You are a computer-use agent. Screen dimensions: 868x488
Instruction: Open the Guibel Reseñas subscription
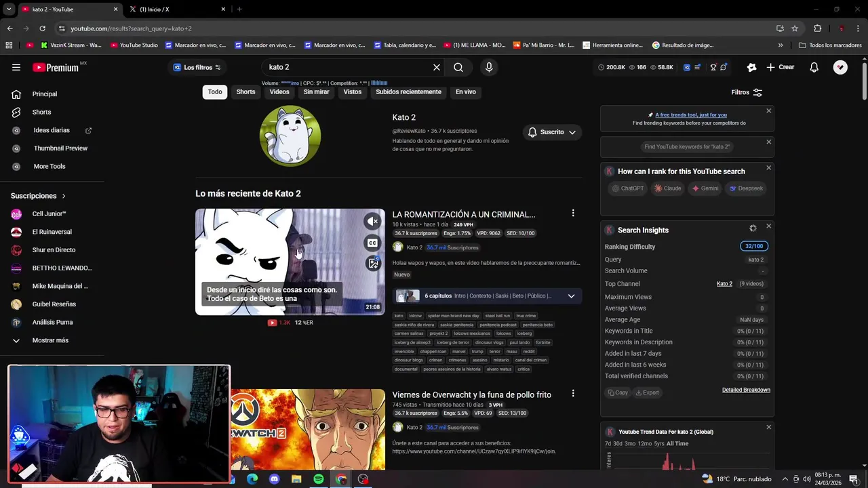(53, 304)
